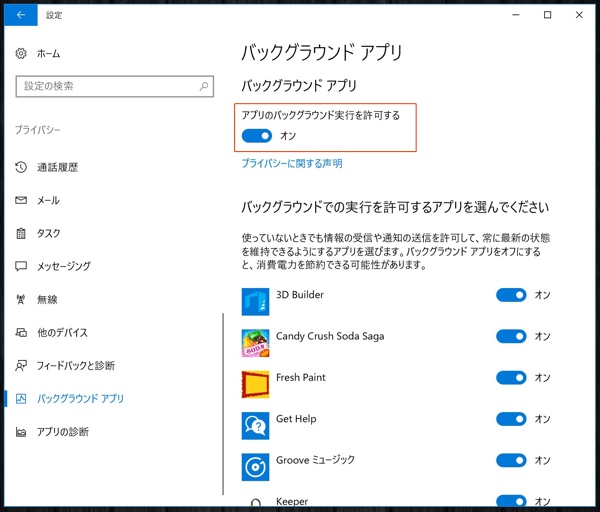
Task: Click the Fresh Paint app name
Action: pos(301,377)
